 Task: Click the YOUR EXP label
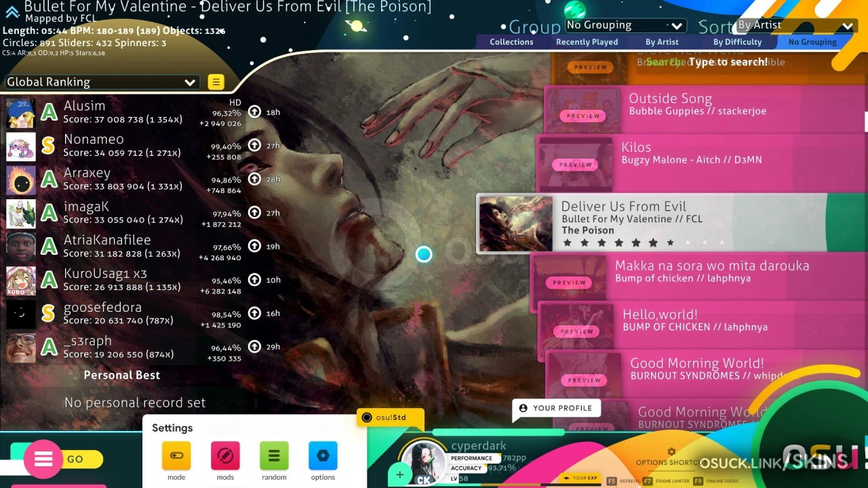point(581,479)
